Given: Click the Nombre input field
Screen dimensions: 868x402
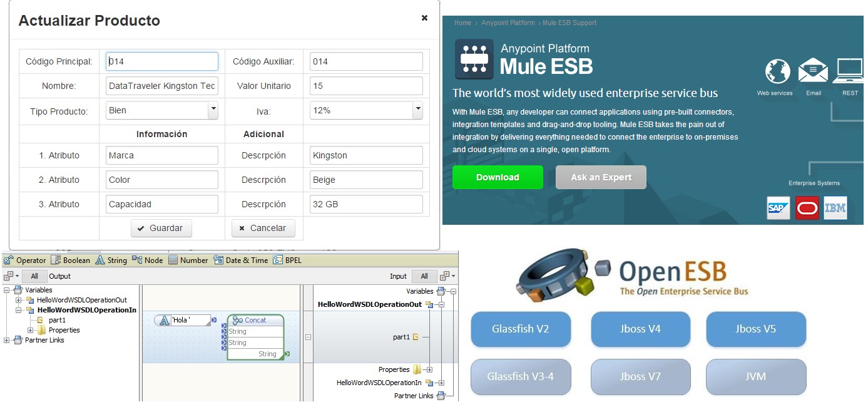Looking at the screenshot, I should point(162,86).
